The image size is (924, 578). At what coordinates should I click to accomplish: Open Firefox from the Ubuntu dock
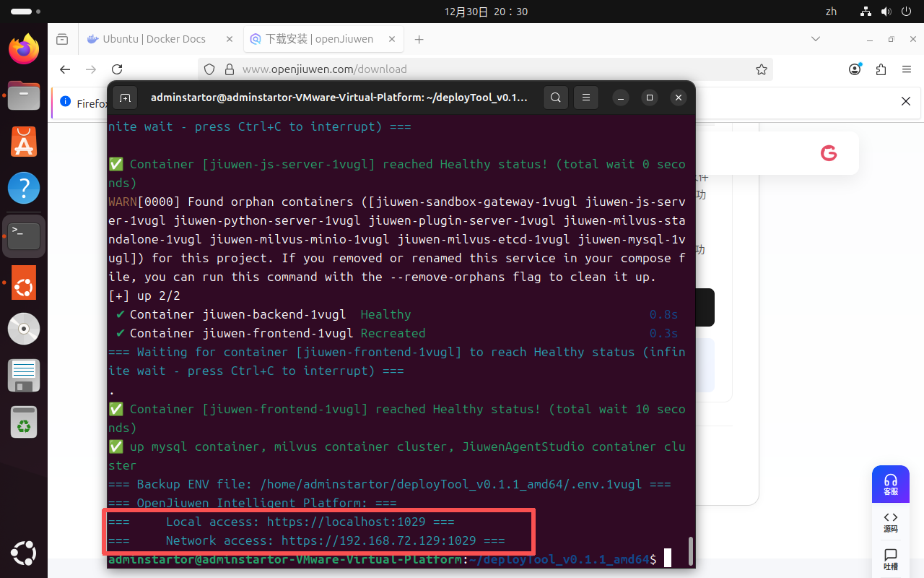[x=24, y=49]
